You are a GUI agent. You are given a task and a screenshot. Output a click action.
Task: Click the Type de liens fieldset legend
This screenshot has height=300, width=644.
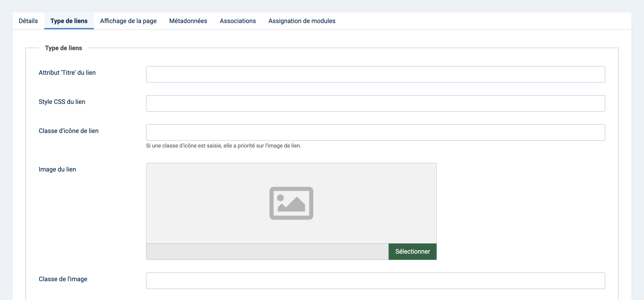tap(63, 48)
